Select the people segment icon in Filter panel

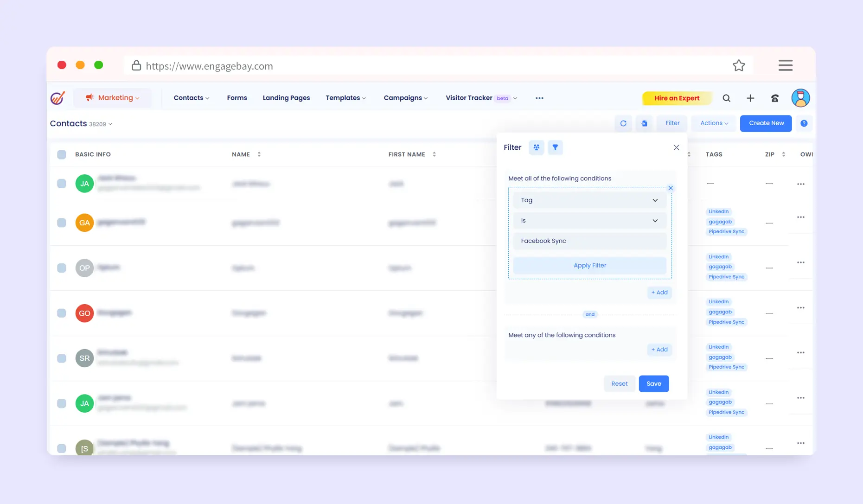(536, 147)
